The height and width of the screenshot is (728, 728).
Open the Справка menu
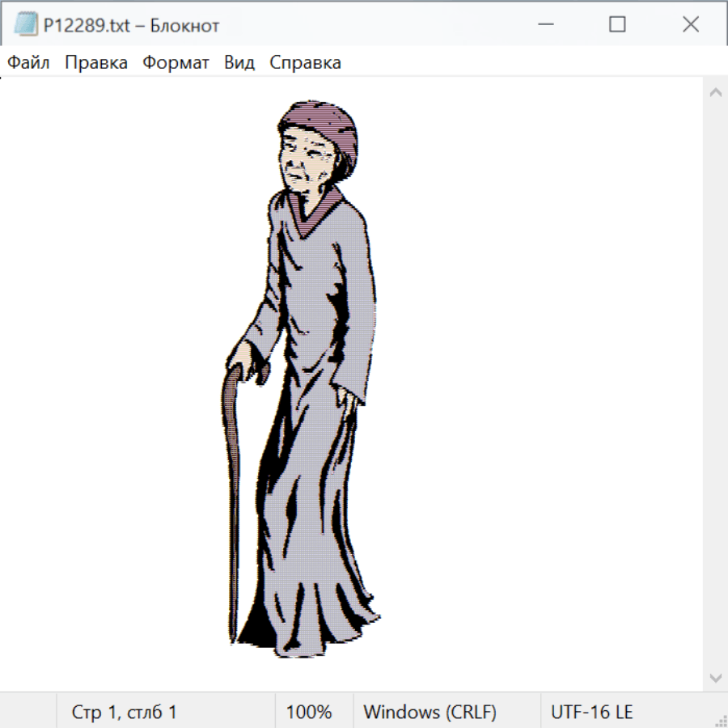pyautogui.click(x=305, y=63)
